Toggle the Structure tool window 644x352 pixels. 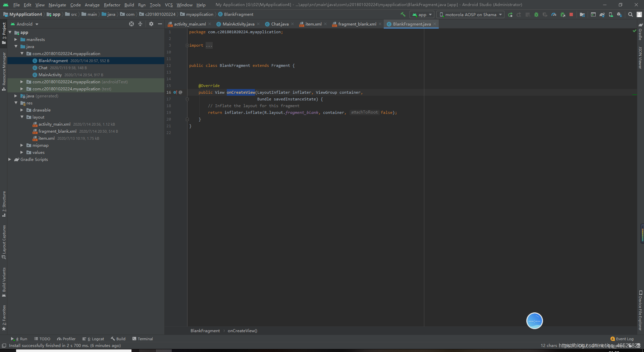[4, 204]
